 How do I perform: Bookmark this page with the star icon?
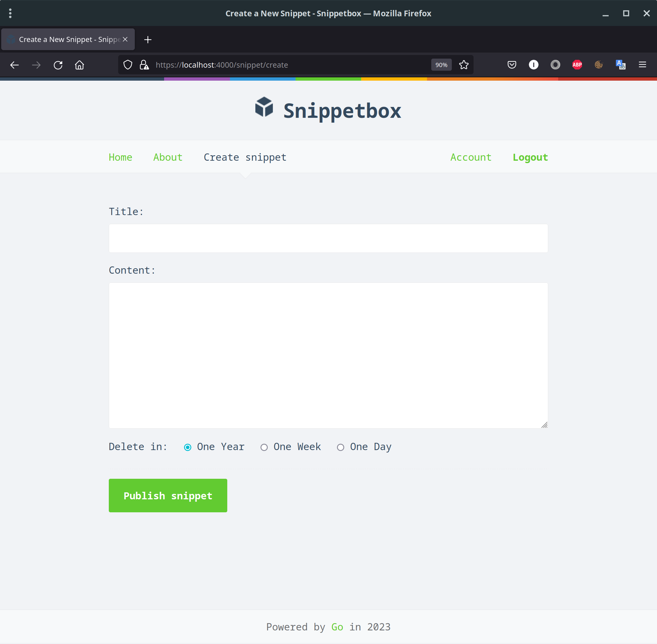[464, 65]
